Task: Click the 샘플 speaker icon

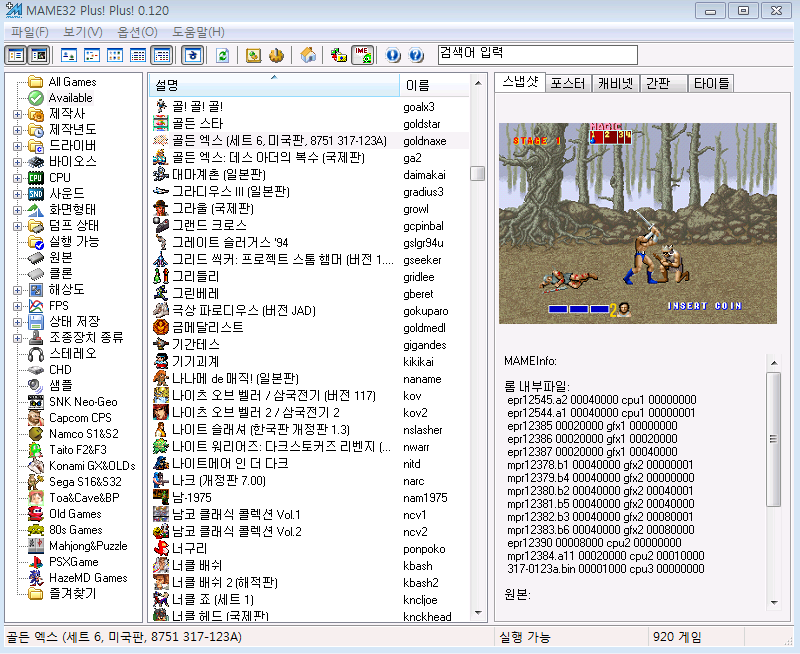Action: [36, 386]
